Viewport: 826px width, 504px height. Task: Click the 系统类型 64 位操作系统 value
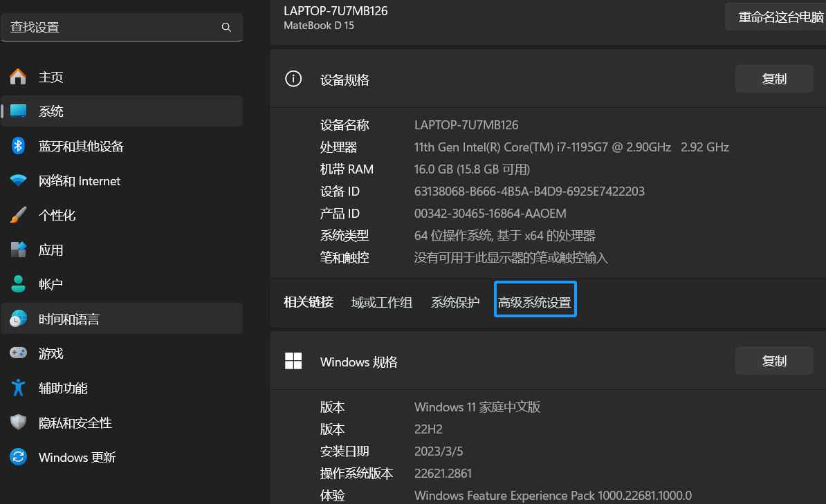click(504, 236)
